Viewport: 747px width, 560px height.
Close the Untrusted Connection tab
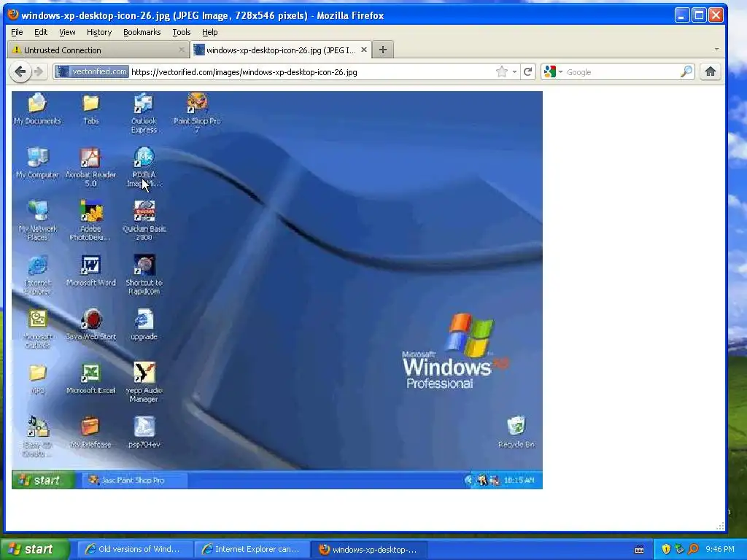coord(182,50)
